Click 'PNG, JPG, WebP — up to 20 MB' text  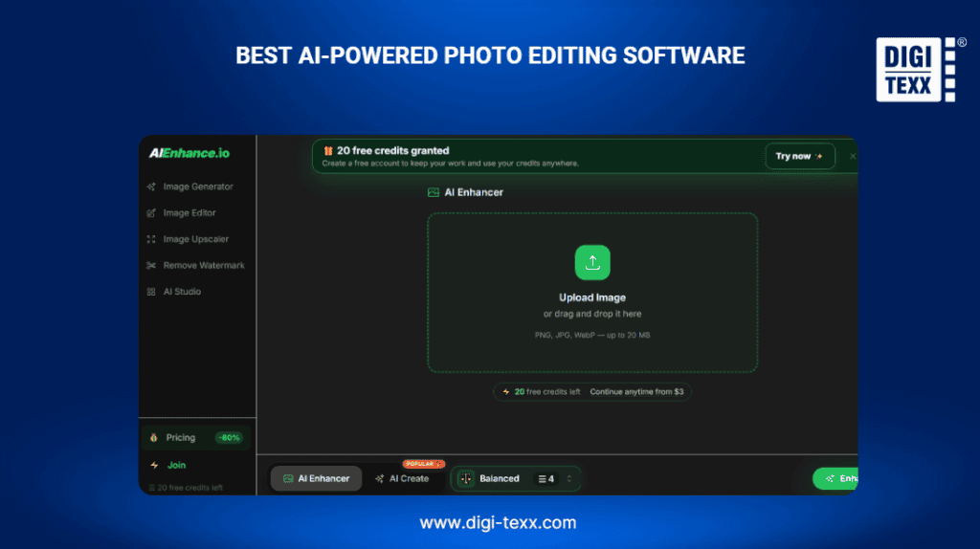click(592, 335)
